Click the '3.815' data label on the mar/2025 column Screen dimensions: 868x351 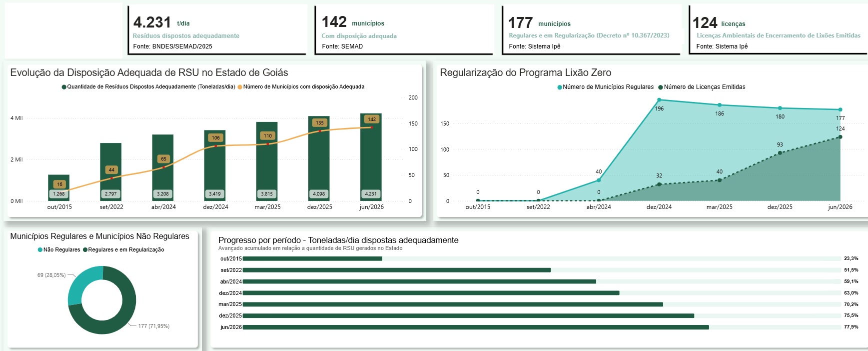point(267,194)
